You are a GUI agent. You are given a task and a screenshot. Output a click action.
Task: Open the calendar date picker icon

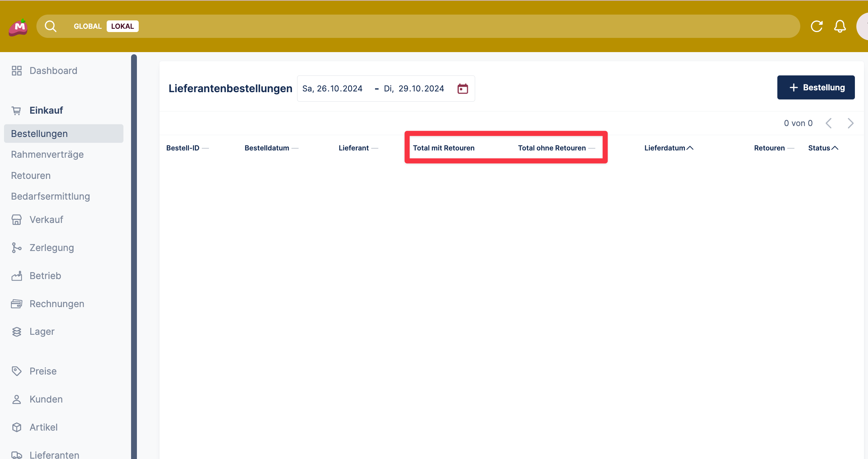(x=462, y=89)
